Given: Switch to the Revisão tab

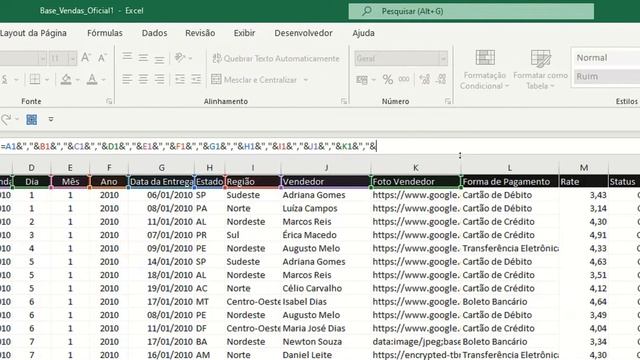Looking at the screenshot, I should (200, 33).
